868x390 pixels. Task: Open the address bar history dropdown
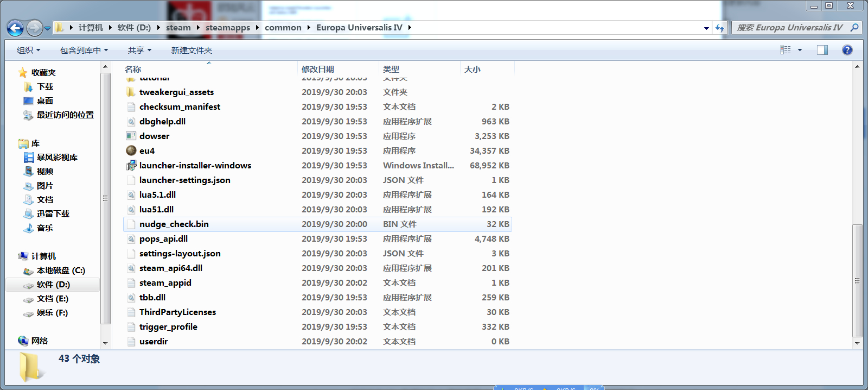(x=706, y=28)
